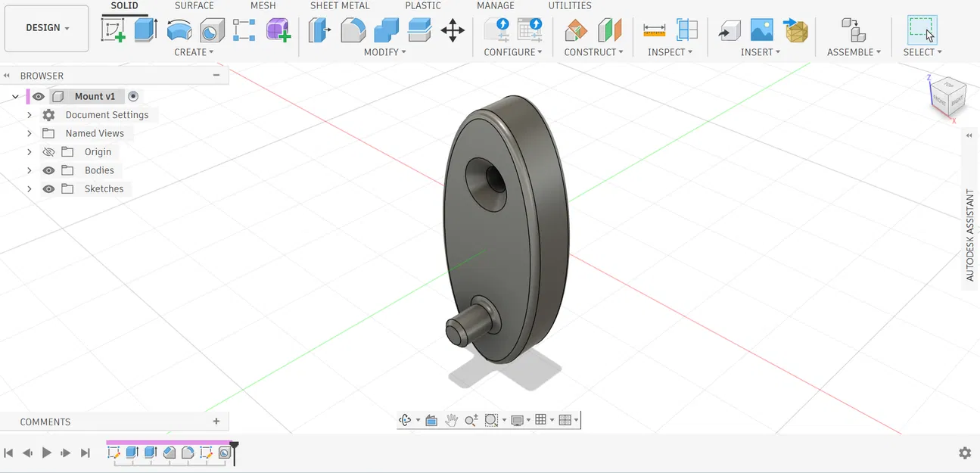Screen dimensions: 980x473
Task: Expand the Document Settings node
Action: click(x=30, y=115)
